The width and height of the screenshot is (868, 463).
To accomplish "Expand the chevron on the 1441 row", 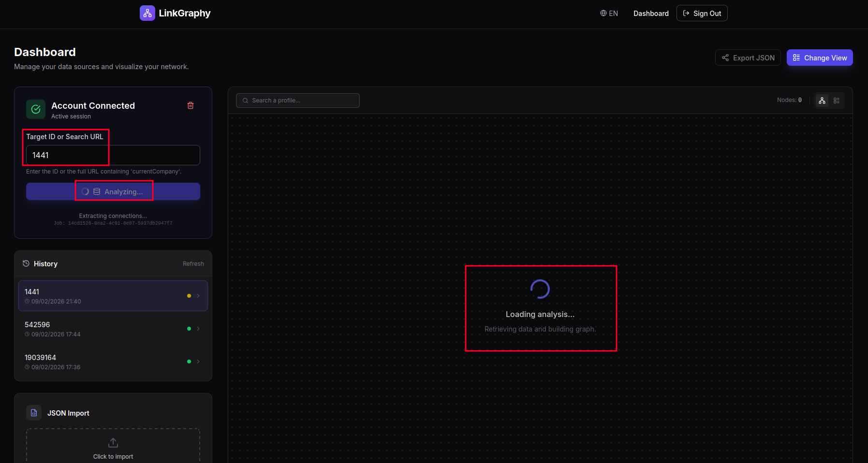I will [198, 296].
